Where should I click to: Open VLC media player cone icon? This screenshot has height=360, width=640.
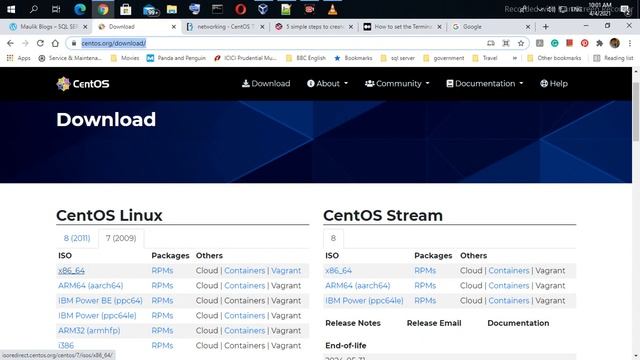pos(332,9)
